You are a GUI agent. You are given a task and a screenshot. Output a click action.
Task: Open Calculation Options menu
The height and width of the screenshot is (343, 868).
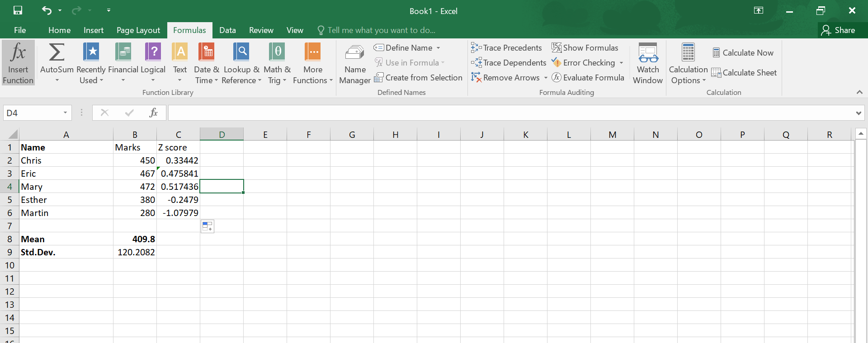[688, 63]
